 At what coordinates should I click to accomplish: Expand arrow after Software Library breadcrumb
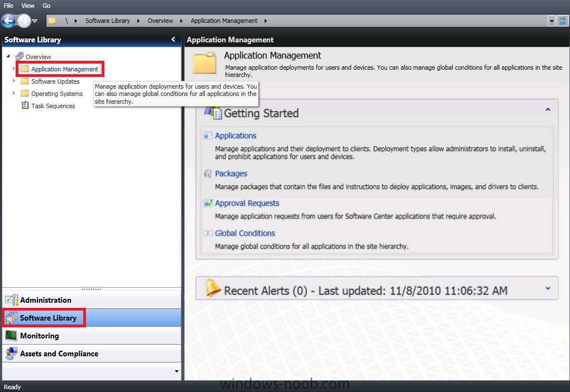(138, 21)
